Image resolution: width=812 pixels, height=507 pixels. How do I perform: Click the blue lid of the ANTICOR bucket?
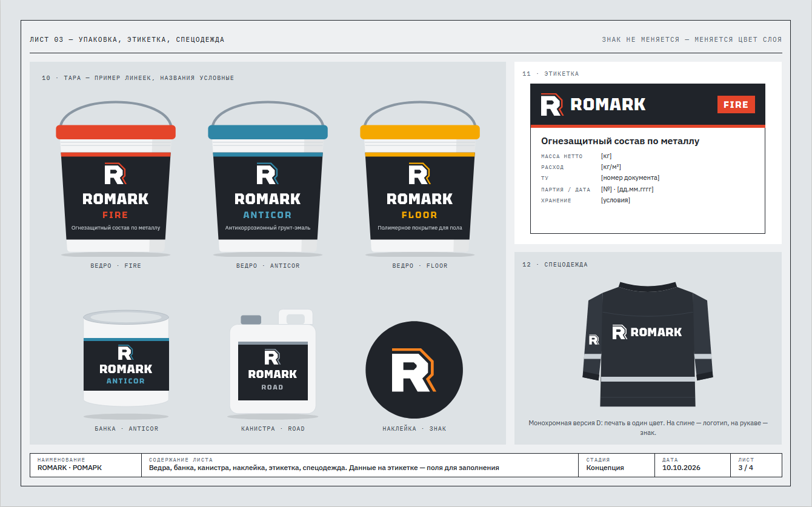268,132
